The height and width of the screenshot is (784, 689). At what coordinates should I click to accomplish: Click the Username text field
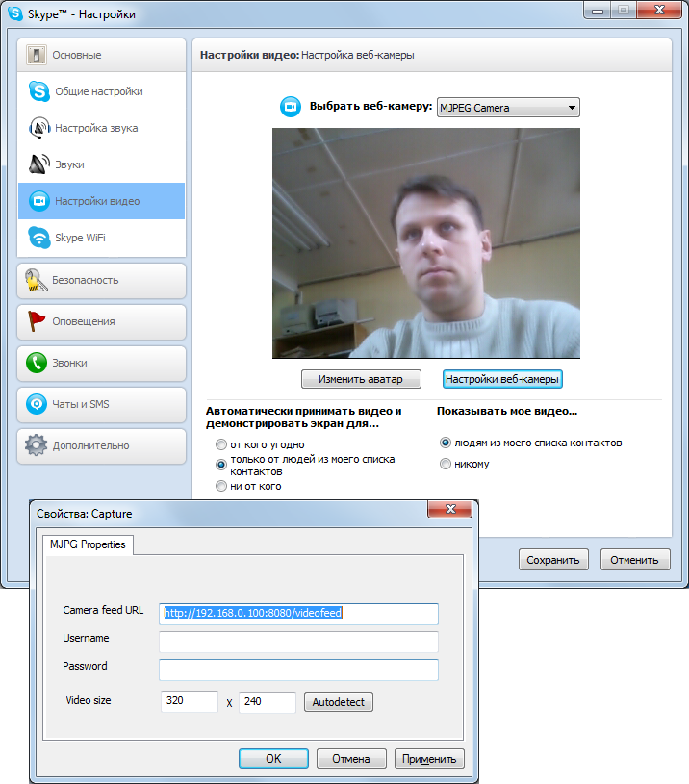point(298,642)
